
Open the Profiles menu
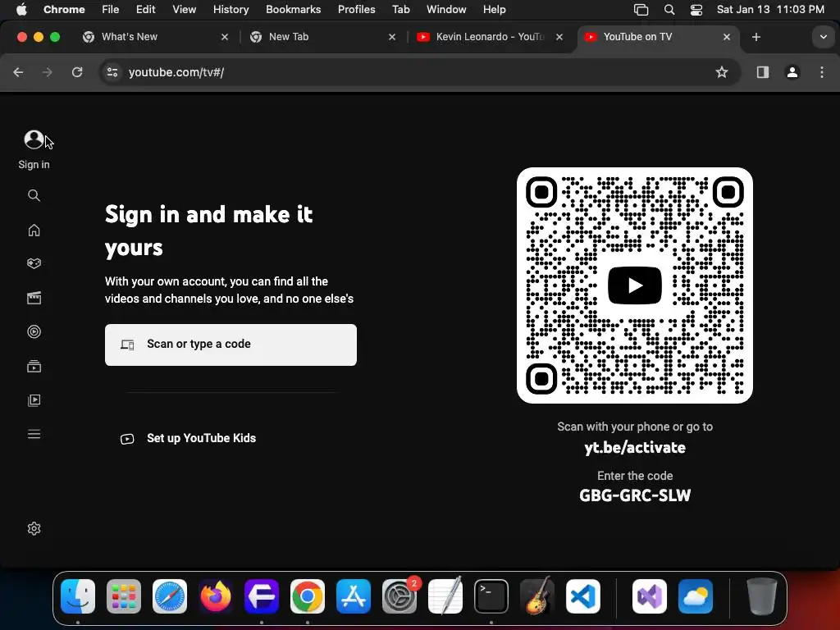(x=356, y=9)
